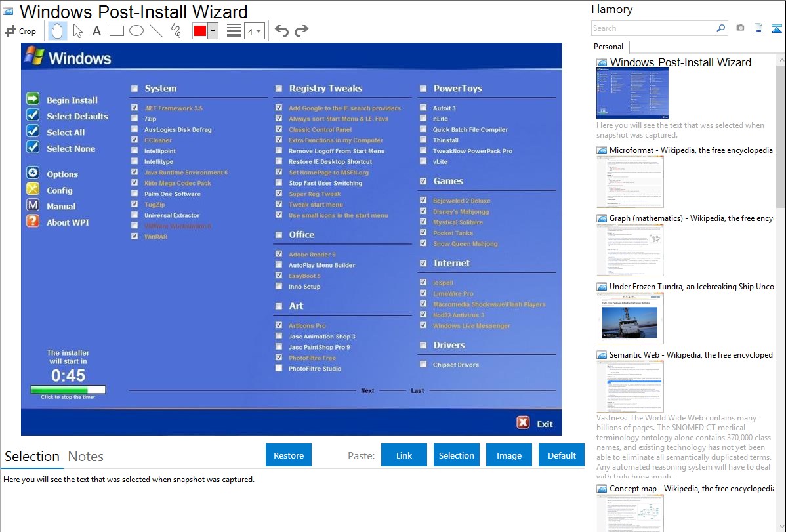Open the Personal tab
Viewport: 786px width, 532px height.
(x=609, y=47)
